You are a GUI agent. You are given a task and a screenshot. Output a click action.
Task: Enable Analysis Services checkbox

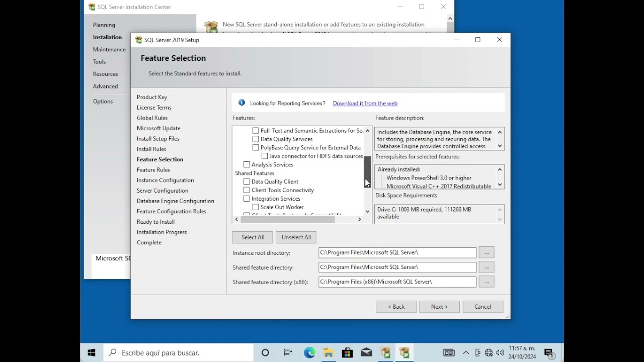click(x=247, y=164)
